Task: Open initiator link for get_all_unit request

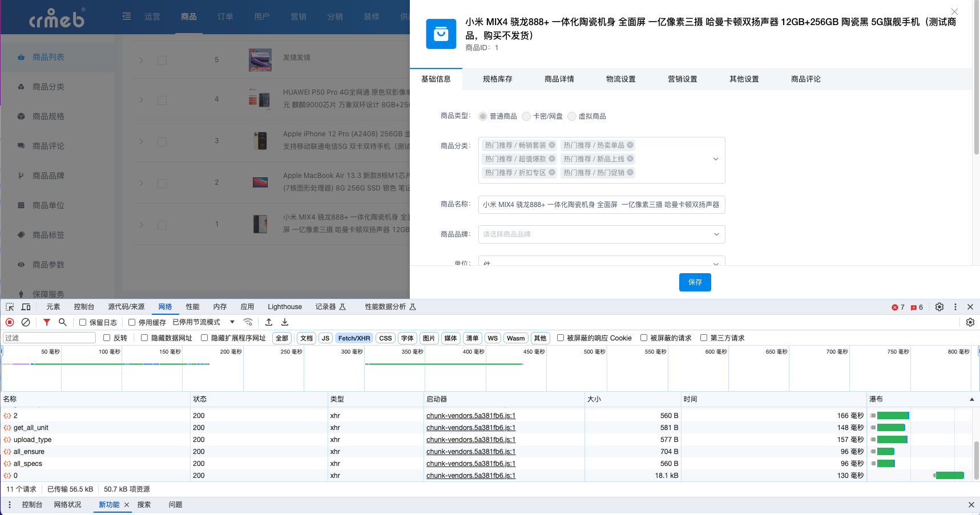Action: click(x=471, y=428)
